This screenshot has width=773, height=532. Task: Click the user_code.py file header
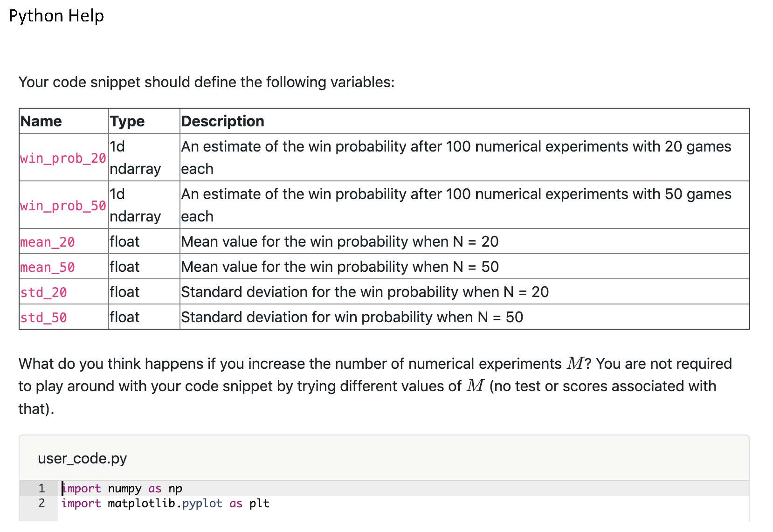click(x=82, y=459)
